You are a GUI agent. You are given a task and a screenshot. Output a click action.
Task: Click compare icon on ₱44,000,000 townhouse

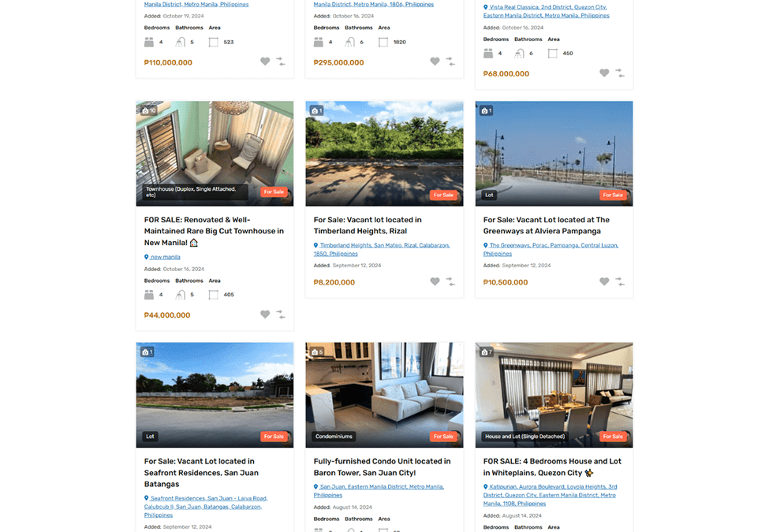pos(281,314)
